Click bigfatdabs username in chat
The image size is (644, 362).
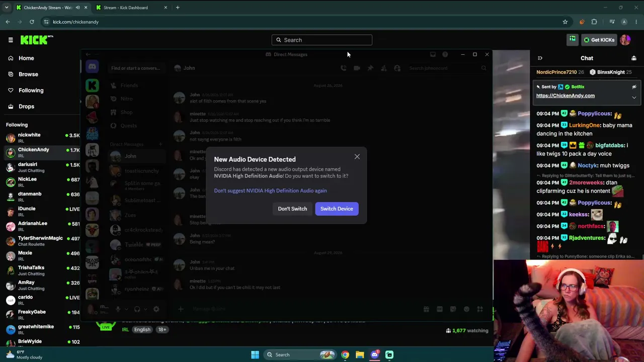click(x=610, y=145)
